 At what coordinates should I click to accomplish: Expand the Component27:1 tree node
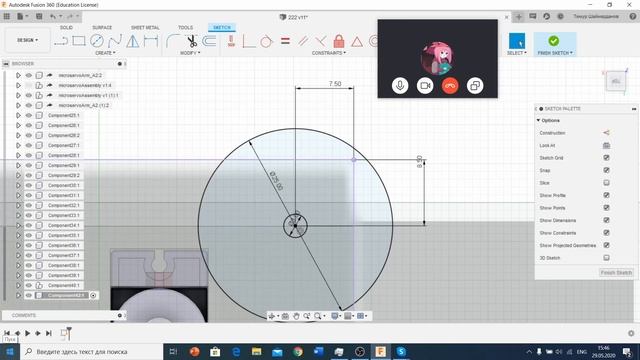click(x=18, y=145)
